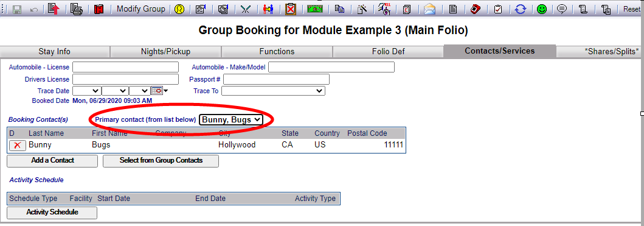Viewport: 644px width, 226px height.
Task: Click the KEL key icon
Action: [384, 9]
